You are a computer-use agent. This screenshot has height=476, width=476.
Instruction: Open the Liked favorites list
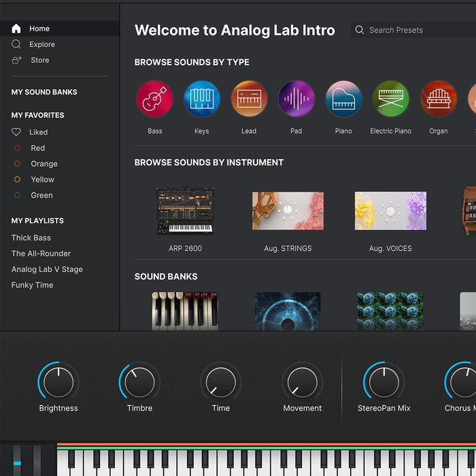[38, 132]
